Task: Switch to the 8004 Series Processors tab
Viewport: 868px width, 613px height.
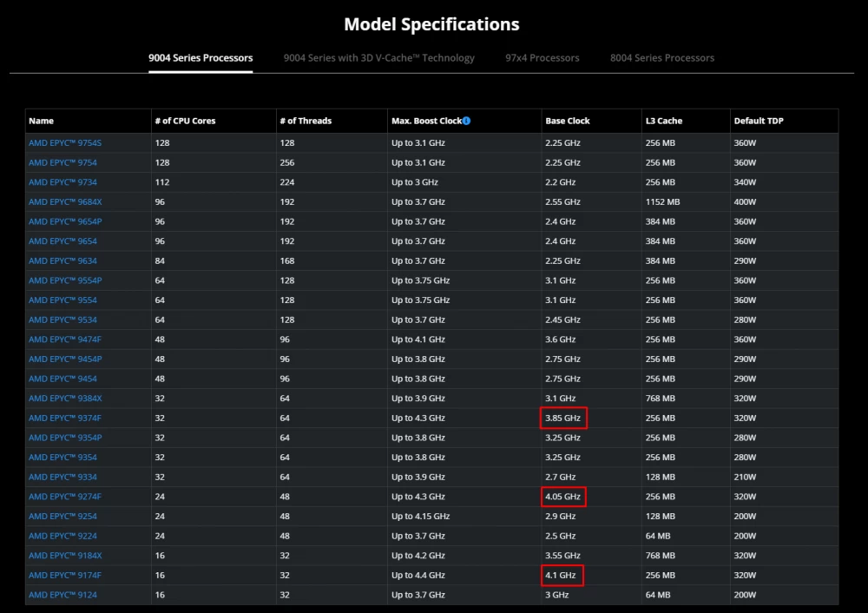Action: (x=662, y=58)
